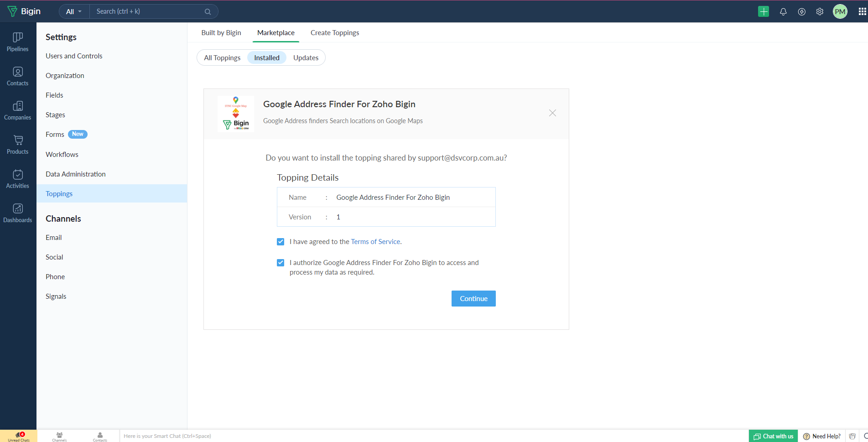
Task: Click the Bigin logo to go home
Action: click(24, 11)
